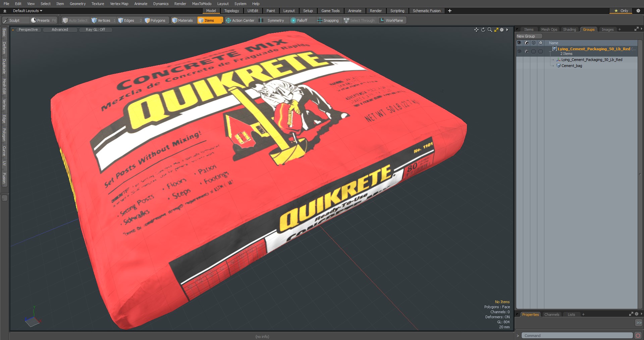The image size is (644, 340).
Task: Toggle Ray GL: Off setting
Action: coord(95,30)
